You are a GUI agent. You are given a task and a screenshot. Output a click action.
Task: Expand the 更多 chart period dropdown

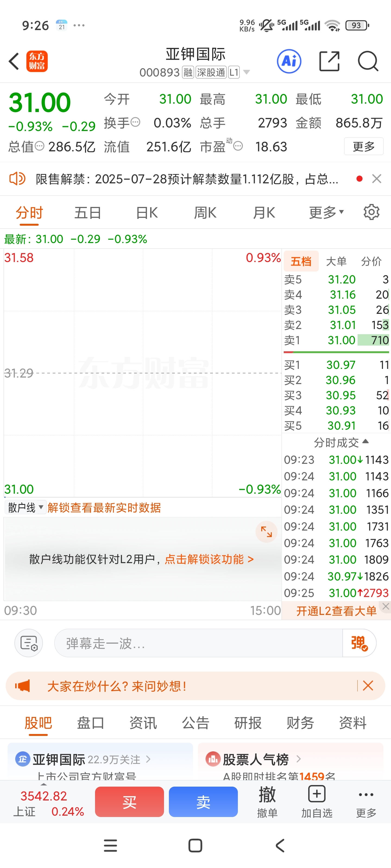pyautogui.click(x=326, y=213)
